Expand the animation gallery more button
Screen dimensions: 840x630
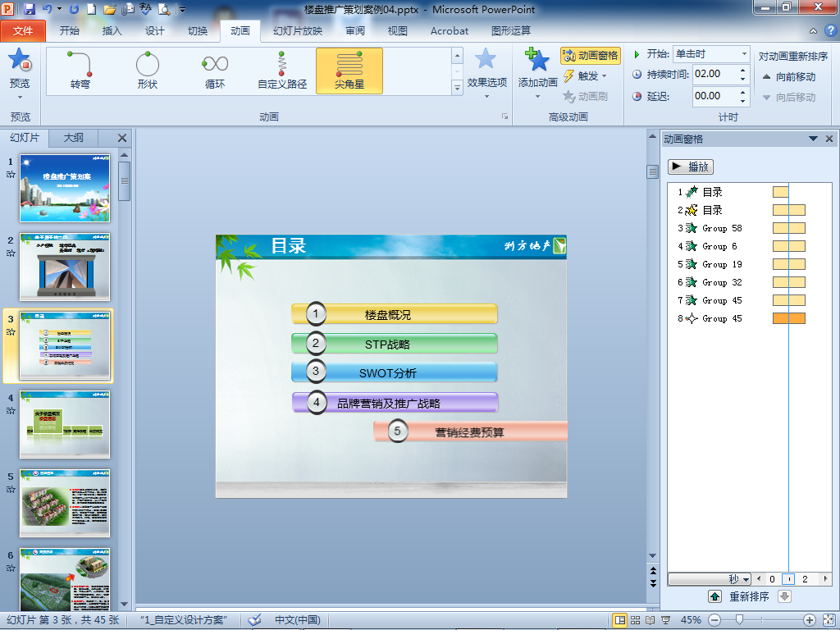pyautogui.click(x=457, y=88)
